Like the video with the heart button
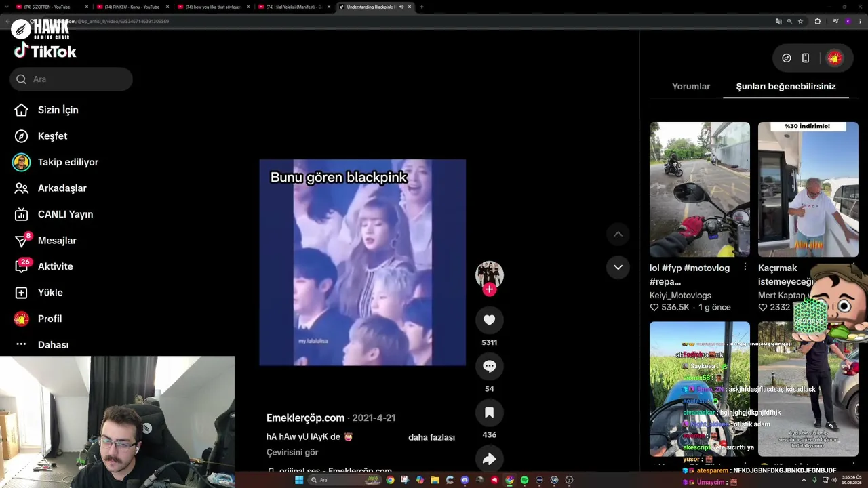This screenshot has width=868, height=488. [489, 320]
